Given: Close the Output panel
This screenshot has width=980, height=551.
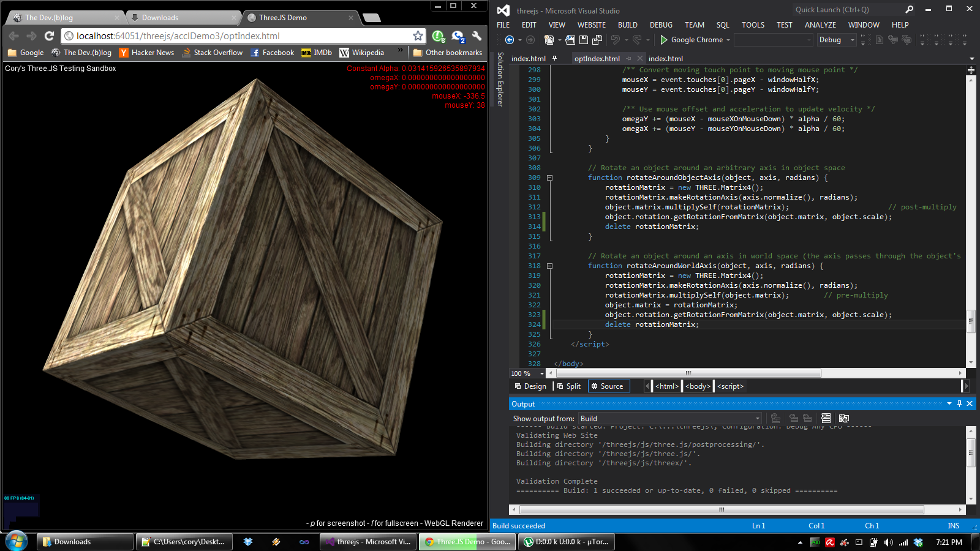Looking at the screenshot, I should (x=970, y=403).
